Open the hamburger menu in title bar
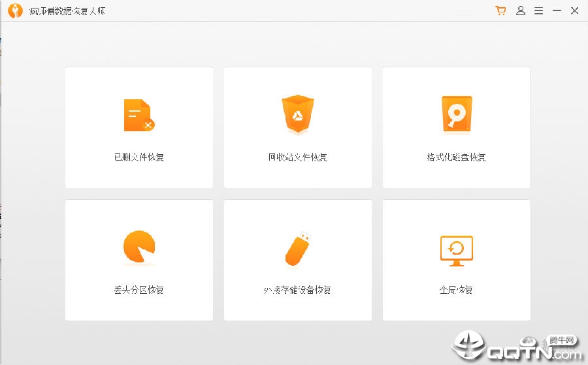The width and height of the screenshot is (588, 365). (538, 11)
